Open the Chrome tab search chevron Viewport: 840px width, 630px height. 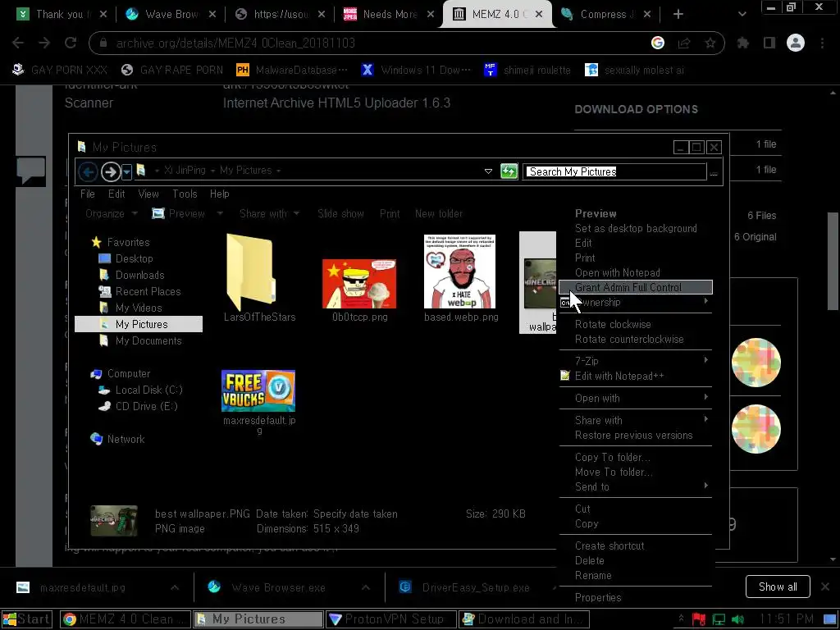click(x=742, y=15)
